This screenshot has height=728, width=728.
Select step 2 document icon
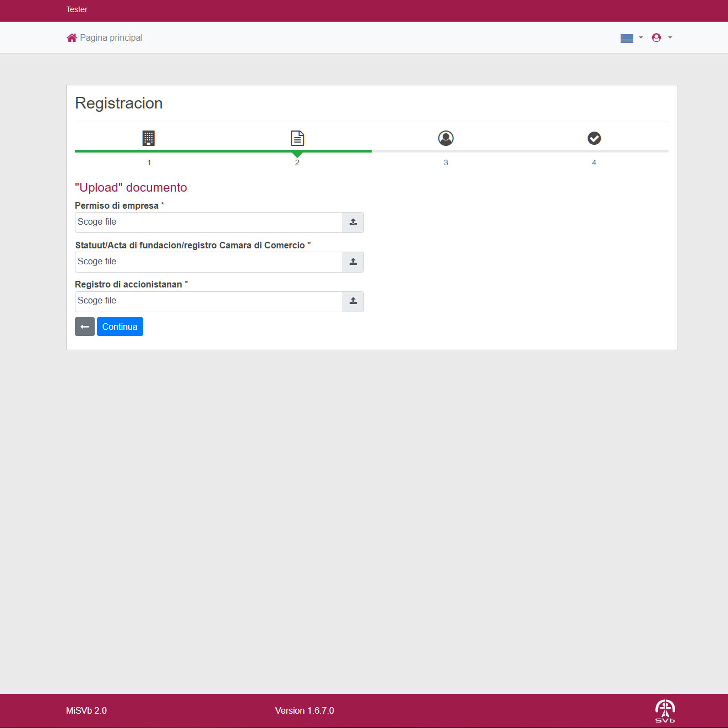297,138
